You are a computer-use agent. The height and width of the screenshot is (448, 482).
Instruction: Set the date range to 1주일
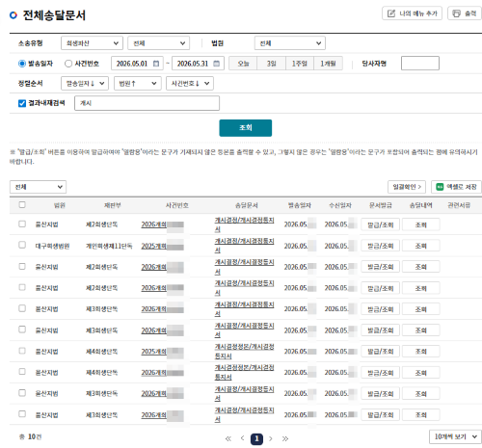300,64
